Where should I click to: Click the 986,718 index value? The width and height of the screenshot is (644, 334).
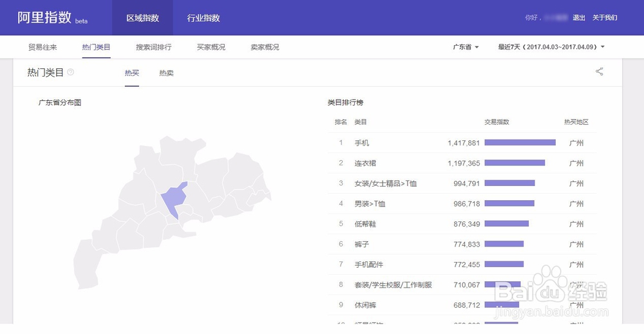(x=466, y=203)
